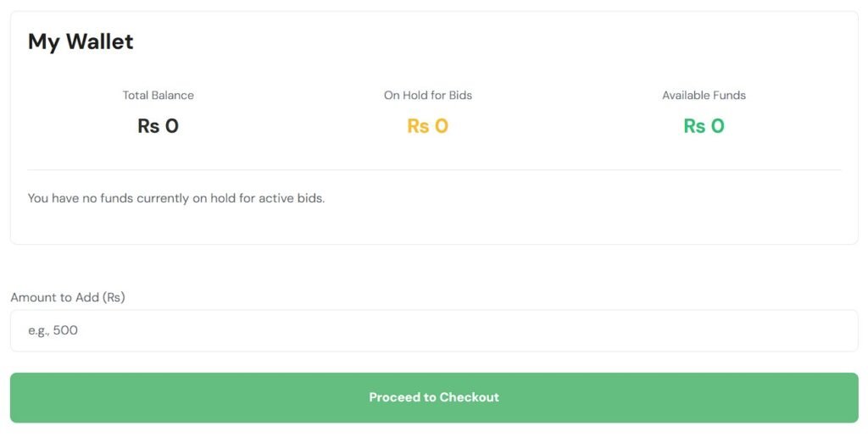The height and width of the screenshot is (437, 868).
Task: Click the no funds on hold message
Action: pos(176,198)
